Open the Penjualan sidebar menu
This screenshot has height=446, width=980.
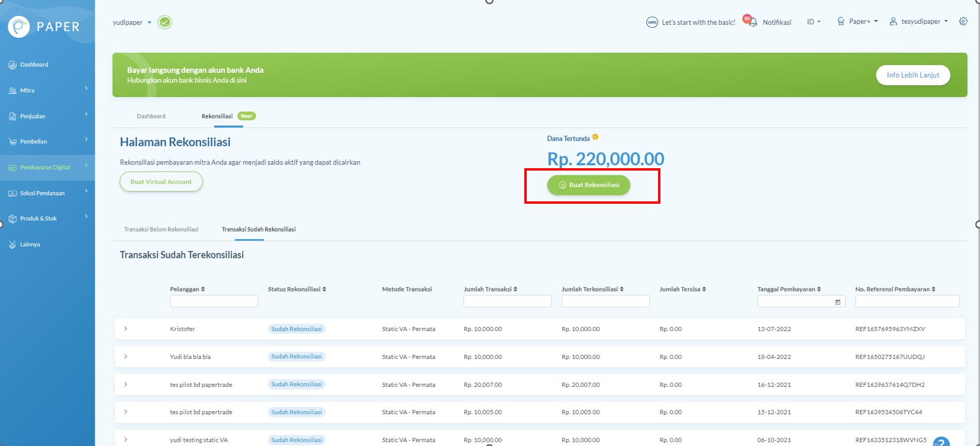(33, 116)
